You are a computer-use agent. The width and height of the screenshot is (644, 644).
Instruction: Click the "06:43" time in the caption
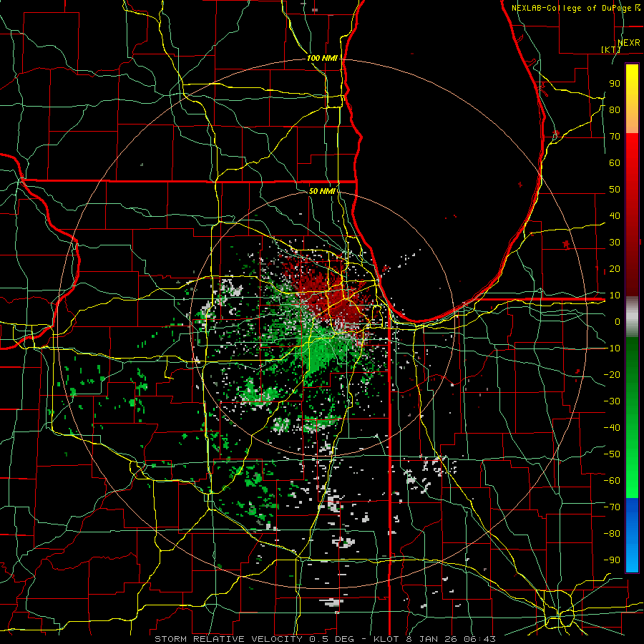479,639
